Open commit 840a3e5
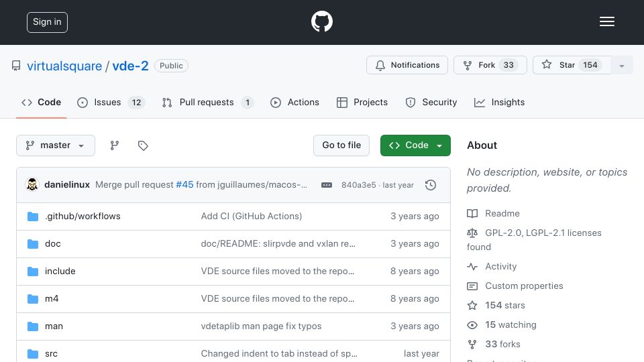The image size is (644, 362). tap(358, 185)
